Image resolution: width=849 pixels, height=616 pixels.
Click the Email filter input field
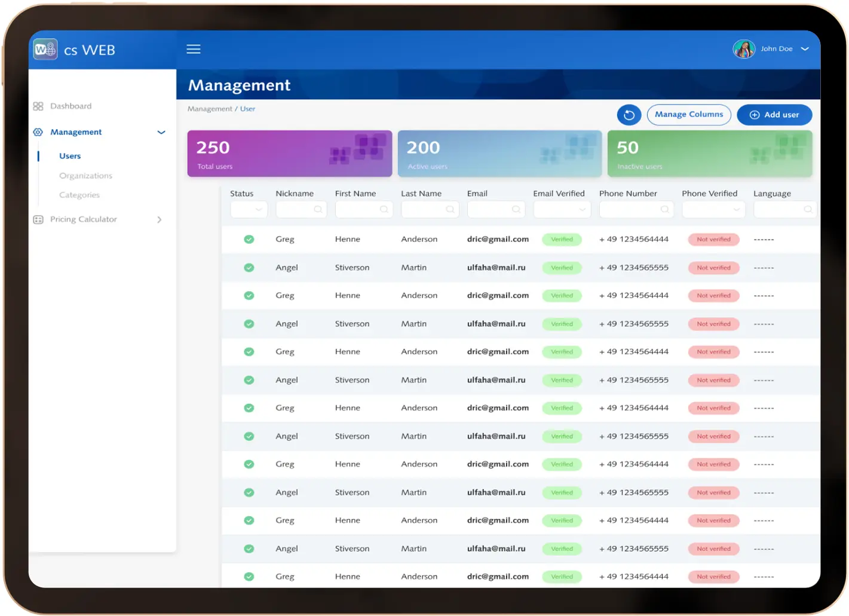click(490, 209)
